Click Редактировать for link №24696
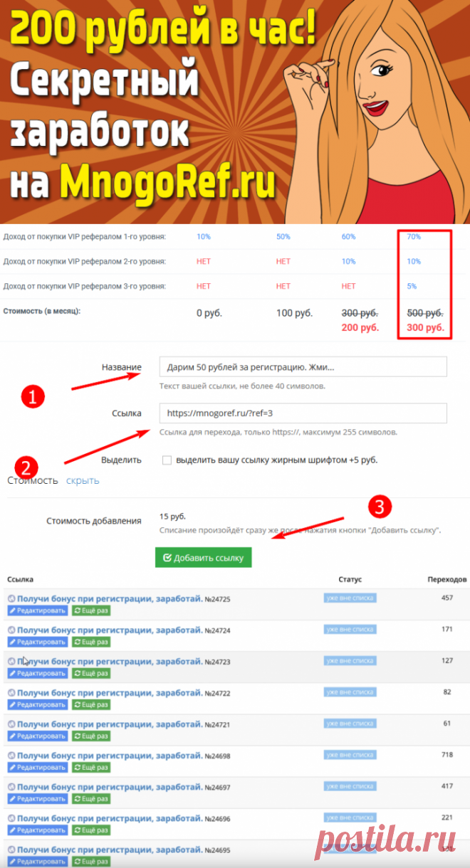Image resolution: width=470 pixels, height=868 pixels. click(x=38, y=830)
